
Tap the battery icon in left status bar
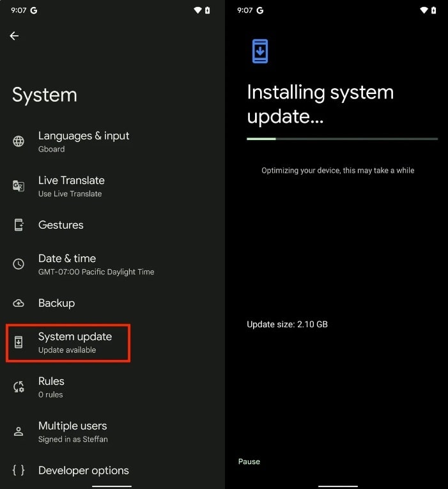pos(207,10)
